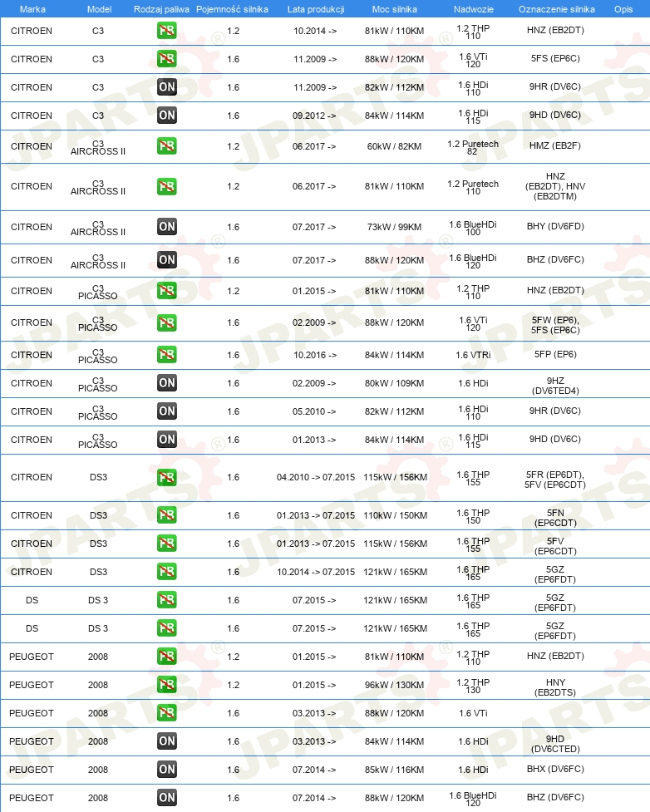Click petrol icon in C3 Picasso 02.2009 88kW row
This screenshot has height=812, width=650.
(167, 322)
